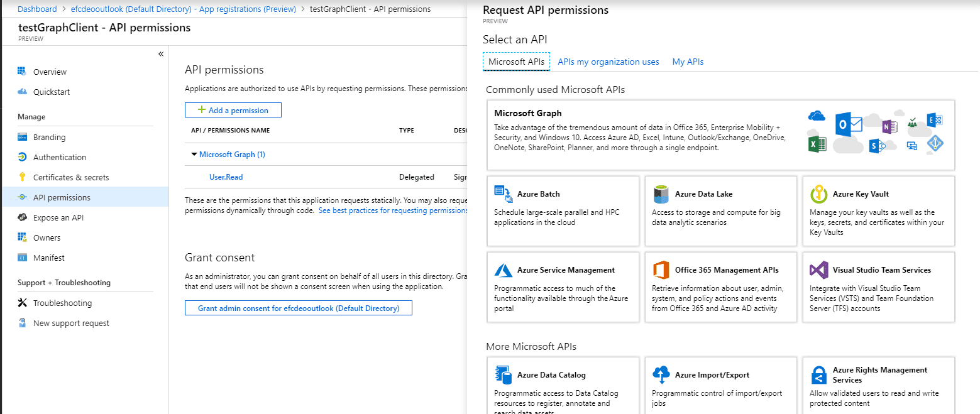The width and height of the screenshot is (980, 414).
Task: Select the Azure Key Vault icon
Action: (818, 194)
